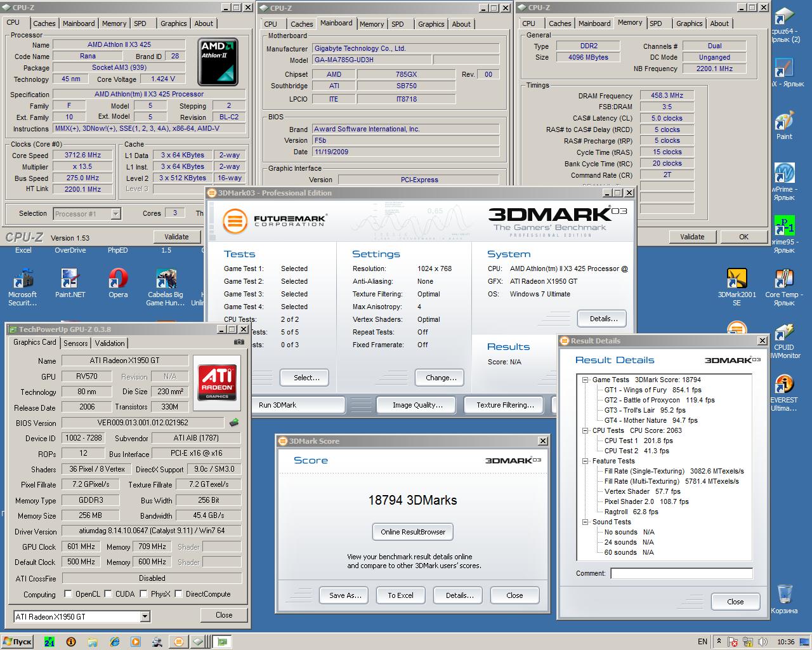
Task: Open the Processor #1 selection dropdown
Action: click(115, 214)
